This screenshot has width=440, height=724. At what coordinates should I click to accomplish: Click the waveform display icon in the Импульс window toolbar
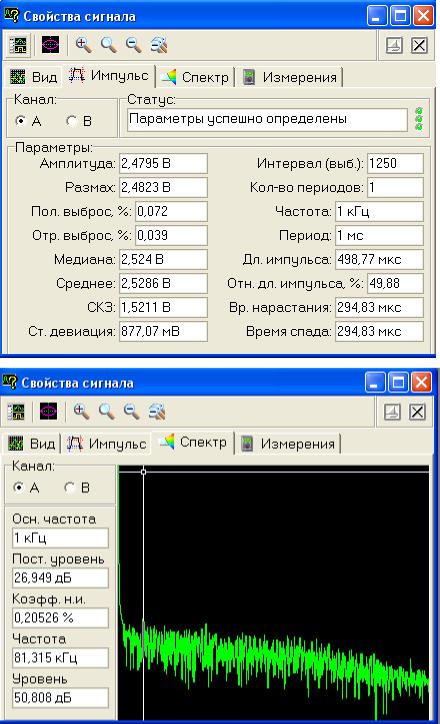coord(19,45)
